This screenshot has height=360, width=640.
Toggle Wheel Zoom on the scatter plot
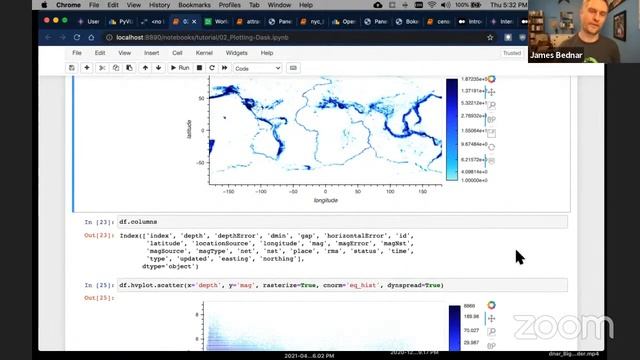click(x=491, y=346)
